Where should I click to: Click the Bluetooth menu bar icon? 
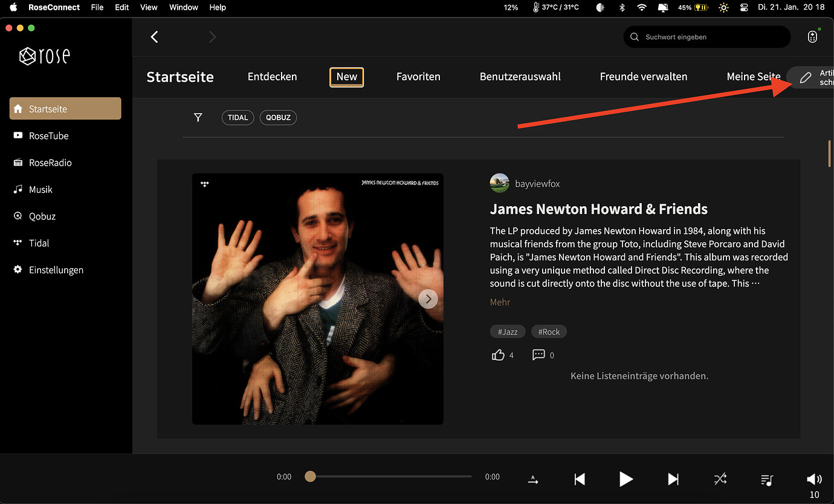622,7
